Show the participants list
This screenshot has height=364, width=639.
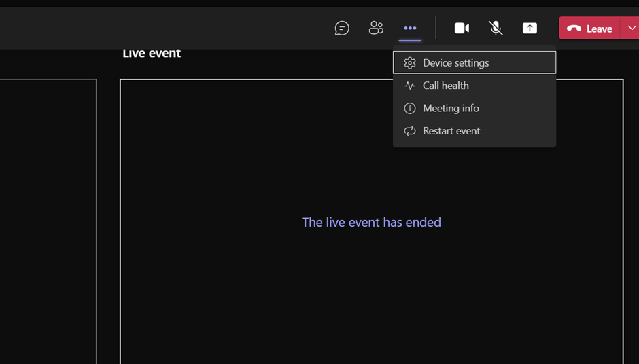[376, 28]
